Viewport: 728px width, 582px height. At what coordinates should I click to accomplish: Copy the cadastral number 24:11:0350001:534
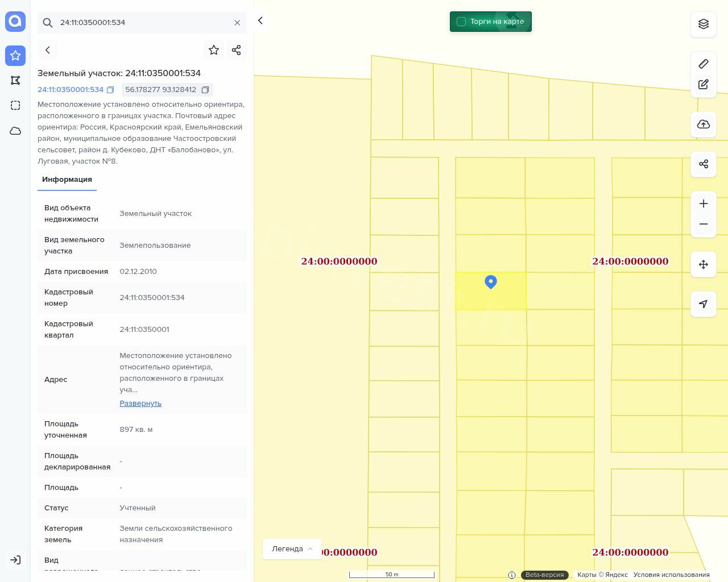click(110, 90)
